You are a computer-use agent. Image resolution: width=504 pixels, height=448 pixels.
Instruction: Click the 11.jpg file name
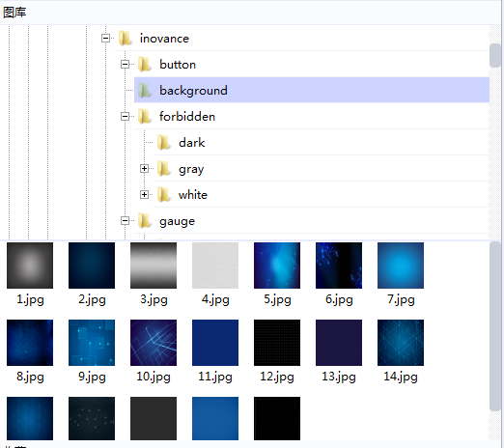click(215, 377)
